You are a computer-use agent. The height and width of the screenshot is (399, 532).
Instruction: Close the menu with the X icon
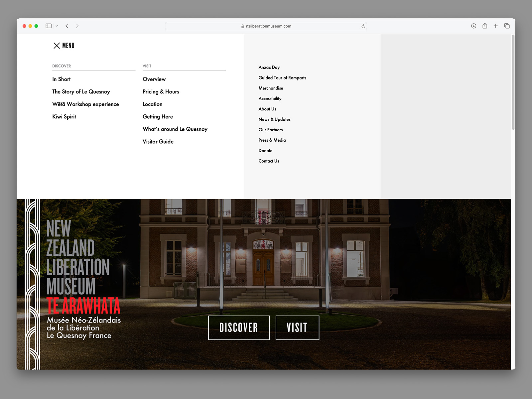(x=57, y=46)
